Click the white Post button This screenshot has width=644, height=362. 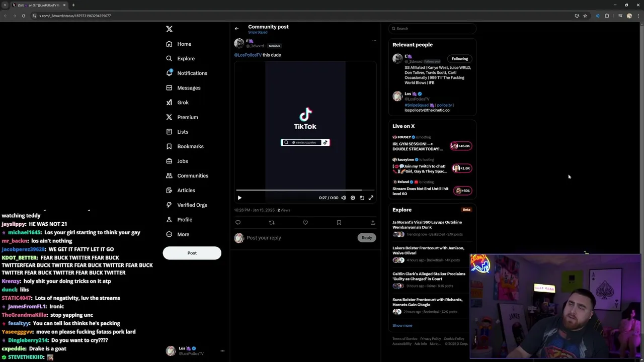[x=192, y=253]
